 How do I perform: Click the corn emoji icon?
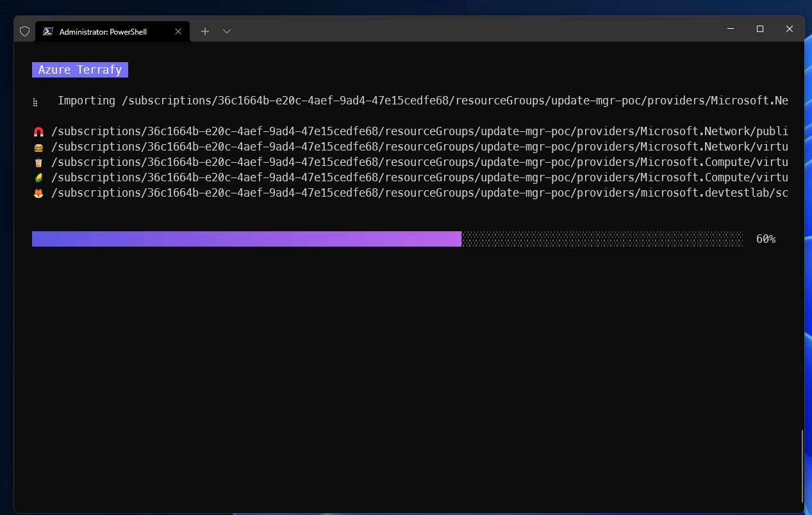tap(38, 178)
